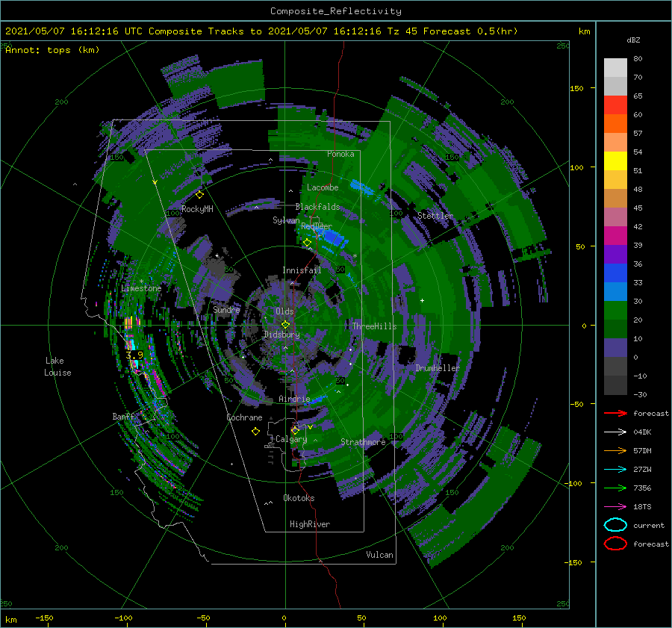Click the Stettler town label

click(435, 216)
